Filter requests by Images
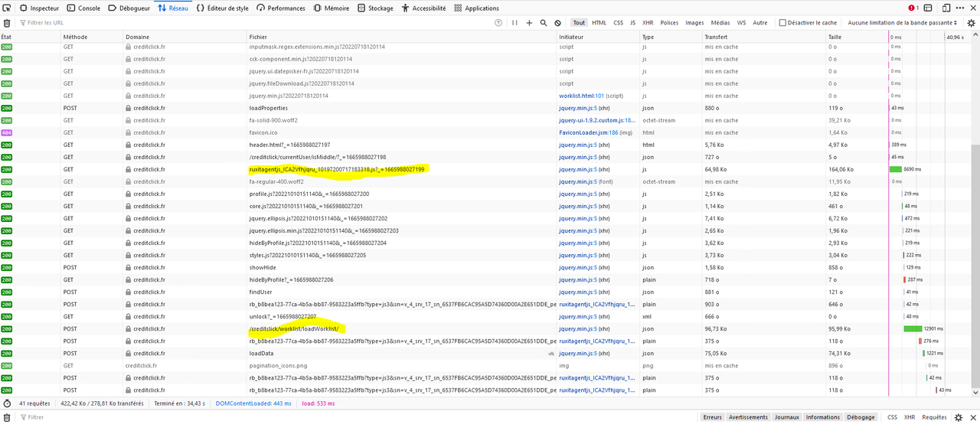This screenshot has width=980, height=424. click(x=694, y=23)
